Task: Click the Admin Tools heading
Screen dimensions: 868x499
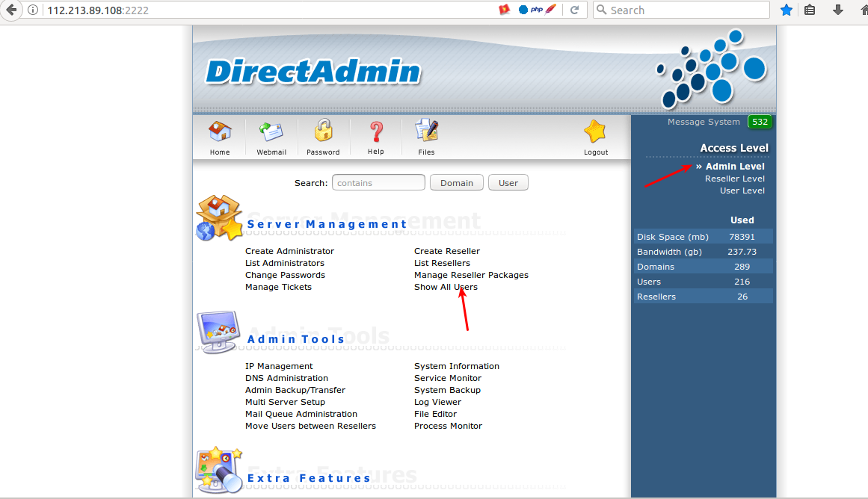Action: [x=295, y=339]
